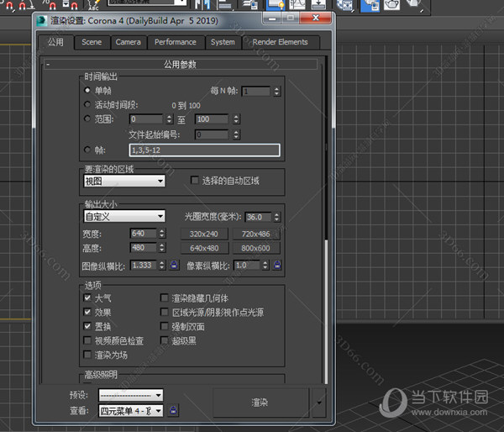Toggle the Percent Snap magnet icon
The height and width of the screenshot is (432, 504).
[x=50, y=5]
